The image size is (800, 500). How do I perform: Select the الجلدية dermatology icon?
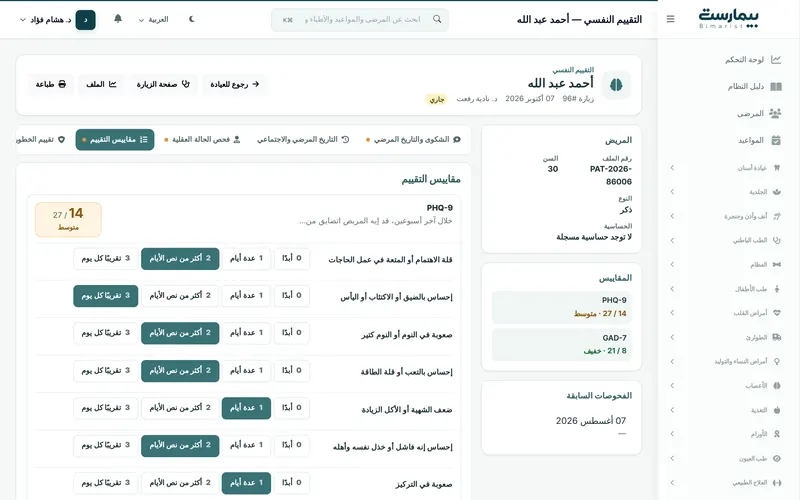[777, 192]
